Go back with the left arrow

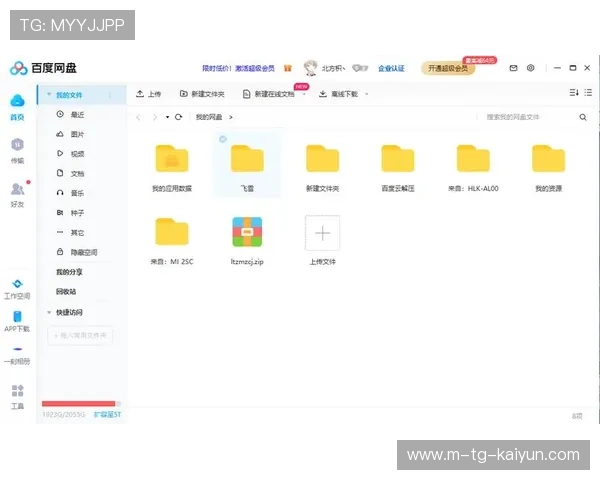click(x=139, y=117)
